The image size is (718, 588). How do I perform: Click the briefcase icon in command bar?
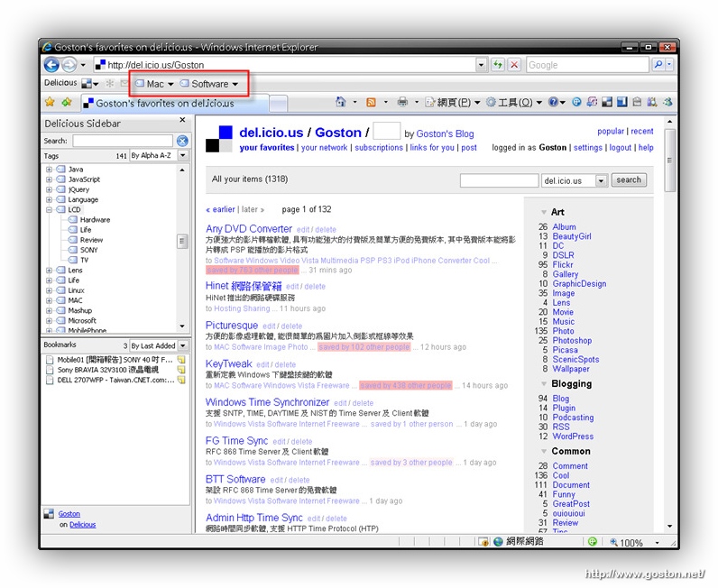(x=637, y=102)
